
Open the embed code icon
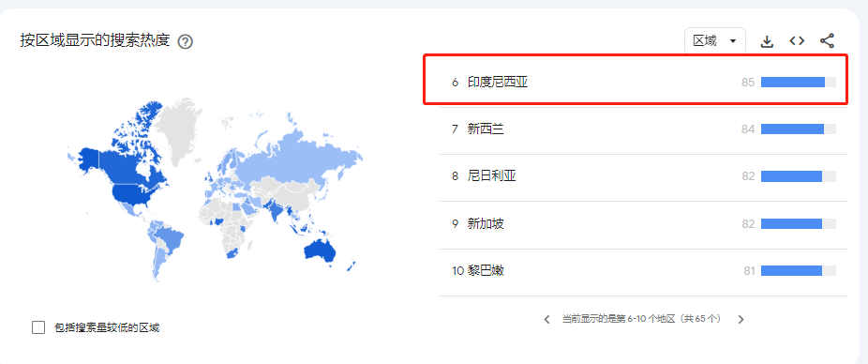pos(797,41)
